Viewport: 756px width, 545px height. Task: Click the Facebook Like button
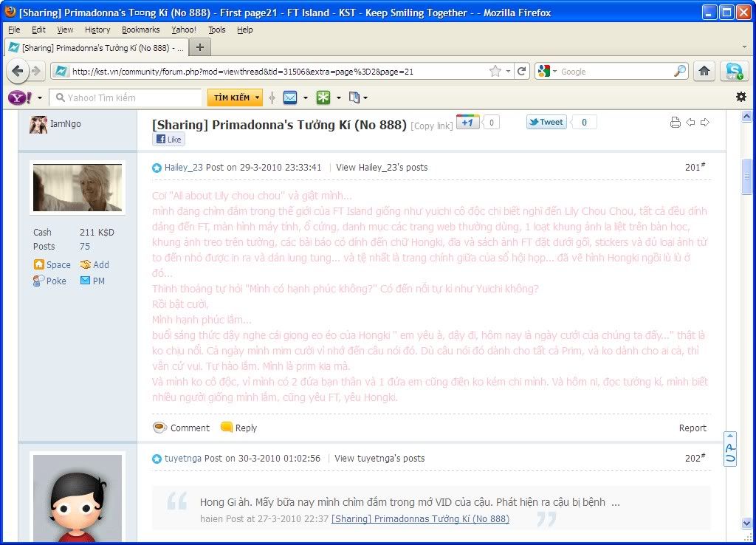169,140
